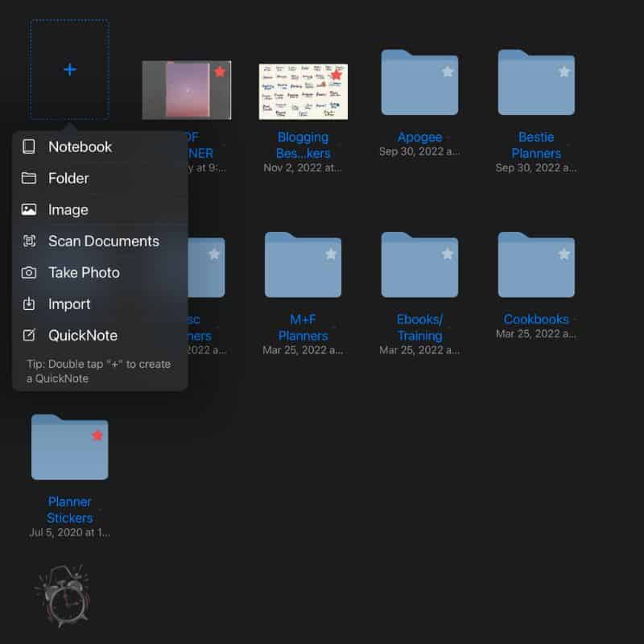Click the pencil-square icon beside QuickNote
Screen dimensions: 644x644
[29, 335]
